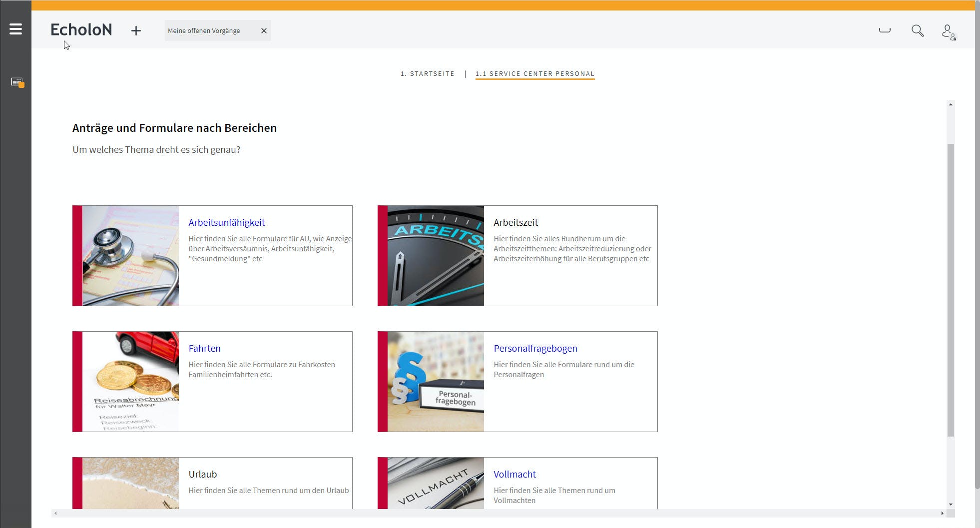The width and height of the screenshot is (980, 528).
Task: Open the hamburger menu in sidebar
Action: pyautogui.click(x=15, y=29)
